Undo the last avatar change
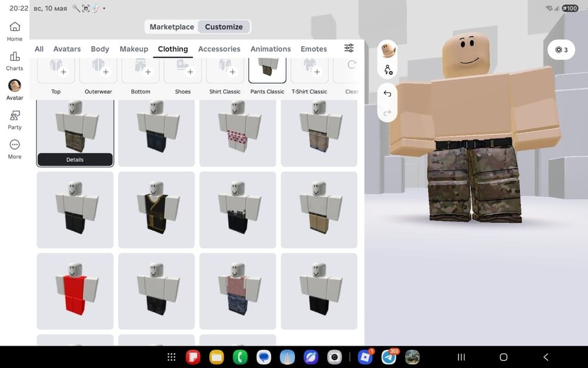Image resolution: width=588 pixels, height=368 pixels. click(387, 94)
